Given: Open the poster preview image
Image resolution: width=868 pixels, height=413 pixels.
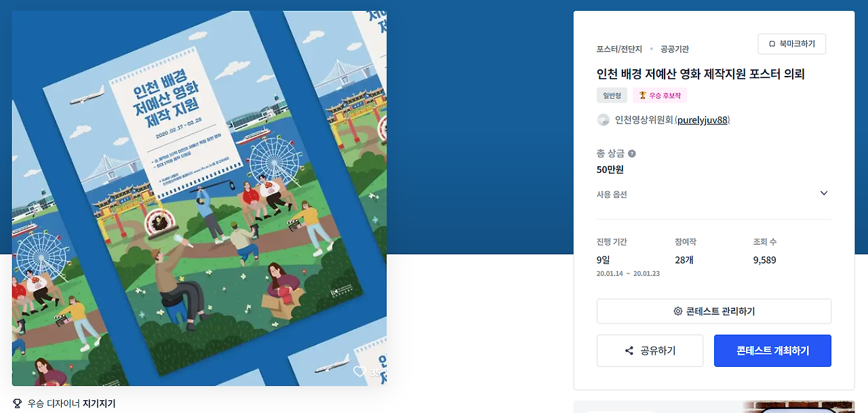Looking at the screenshot, I should pyautogui.click(x=199, y=198).
